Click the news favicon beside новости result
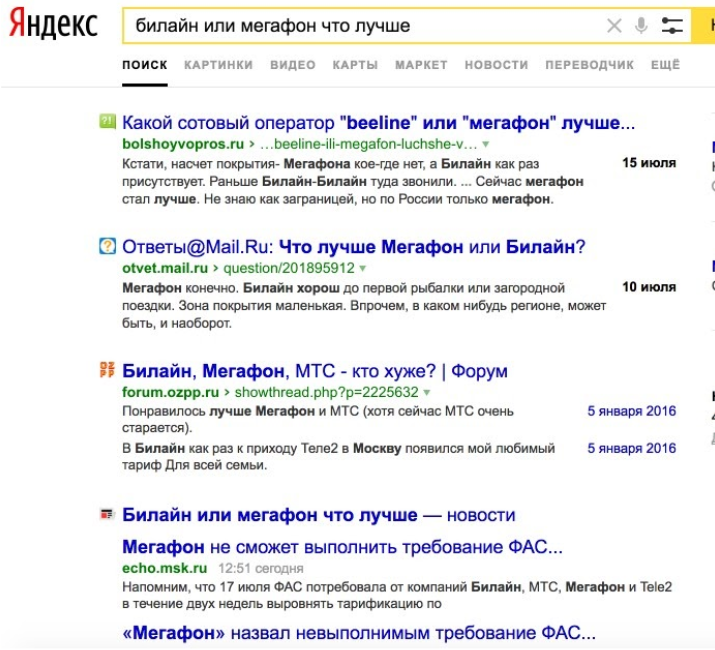Screen dimensions: 715x650 (x=108, y=515)
